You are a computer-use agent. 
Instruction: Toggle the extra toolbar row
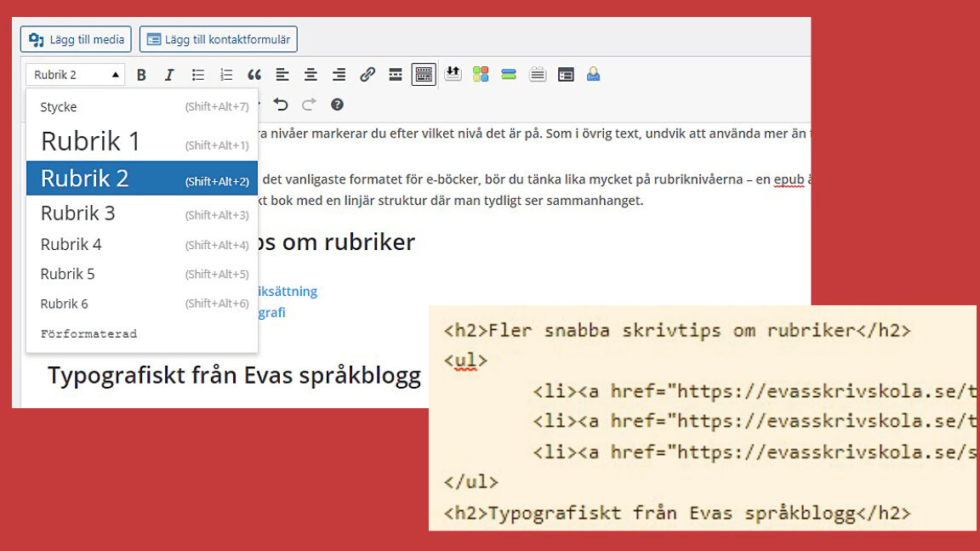coord(424,75)
